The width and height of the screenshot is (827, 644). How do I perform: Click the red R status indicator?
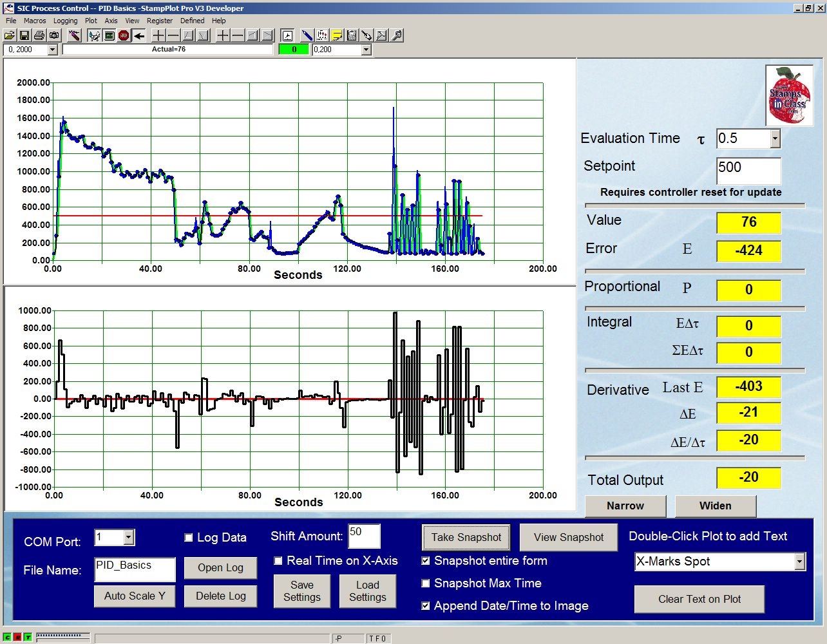17,638
